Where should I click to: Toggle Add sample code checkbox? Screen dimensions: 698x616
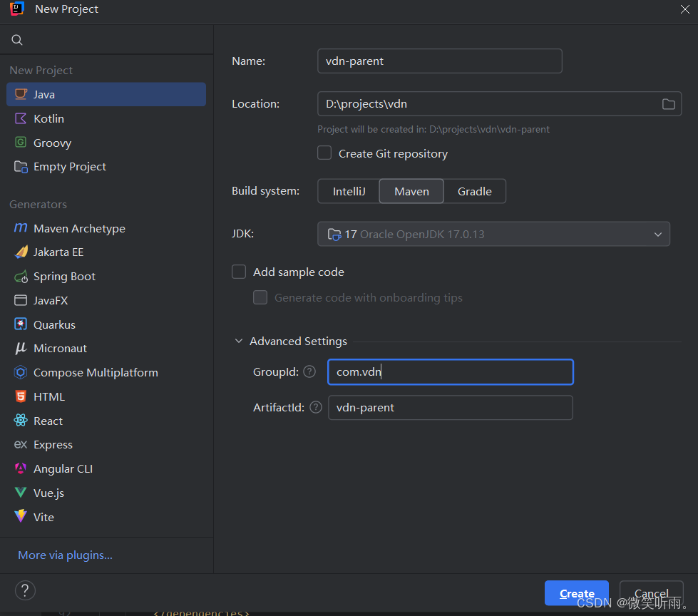tap(239, 272)
